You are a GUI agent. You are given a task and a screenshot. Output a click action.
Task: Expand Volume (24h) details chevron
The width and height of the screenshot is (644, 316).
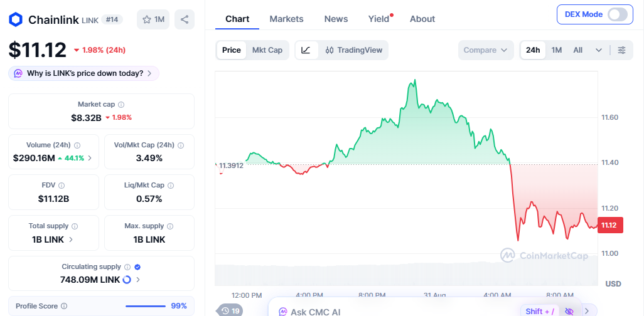click(90, 158)
